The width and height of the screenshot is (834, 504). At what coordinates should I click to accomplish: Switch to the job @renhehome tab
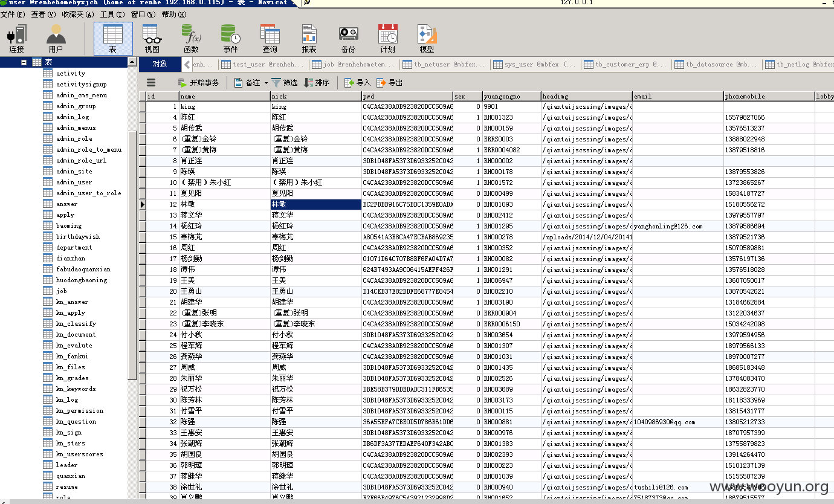(354, 64)
